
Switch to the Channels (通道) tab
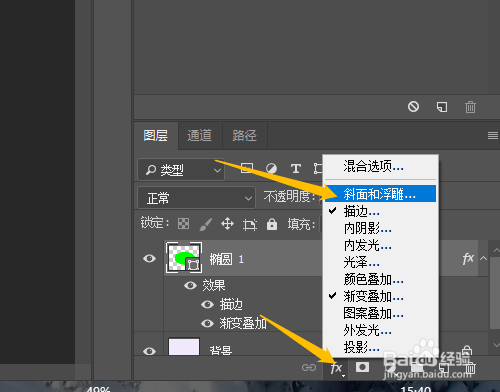point(200,136)
